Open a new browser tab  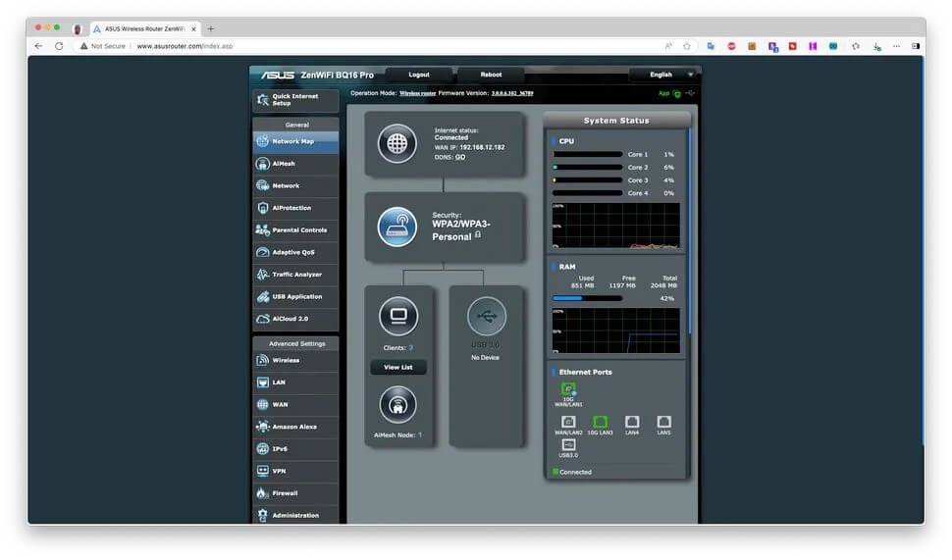[x=211, y=28]
